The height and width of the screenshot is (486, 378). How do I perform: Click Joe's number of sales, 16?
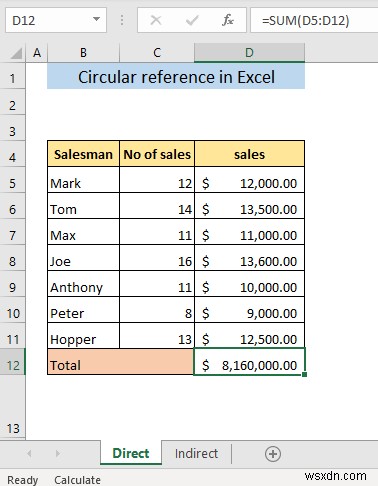coord(157,258)
